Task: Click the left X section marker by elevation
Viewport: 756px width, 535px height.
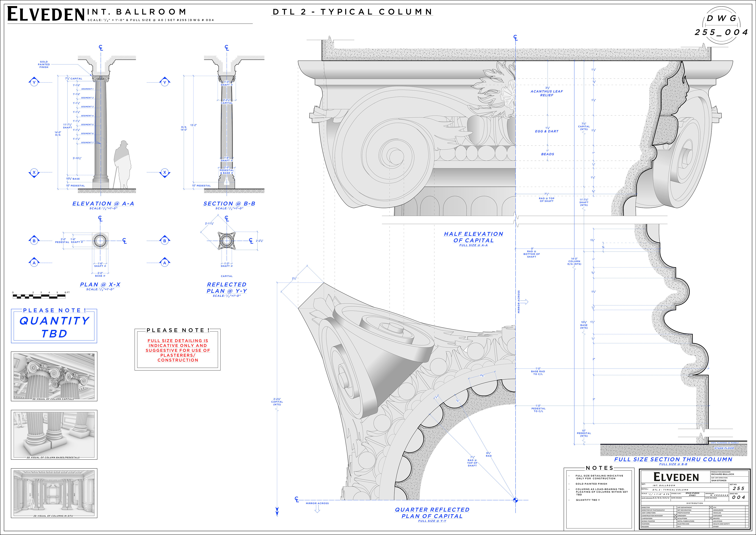Action: (x=34, y=172)
